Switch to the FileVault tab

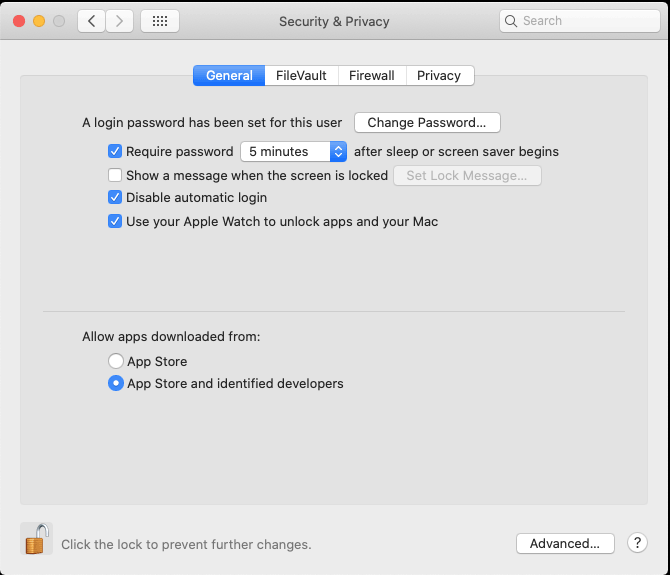point(301,76)
